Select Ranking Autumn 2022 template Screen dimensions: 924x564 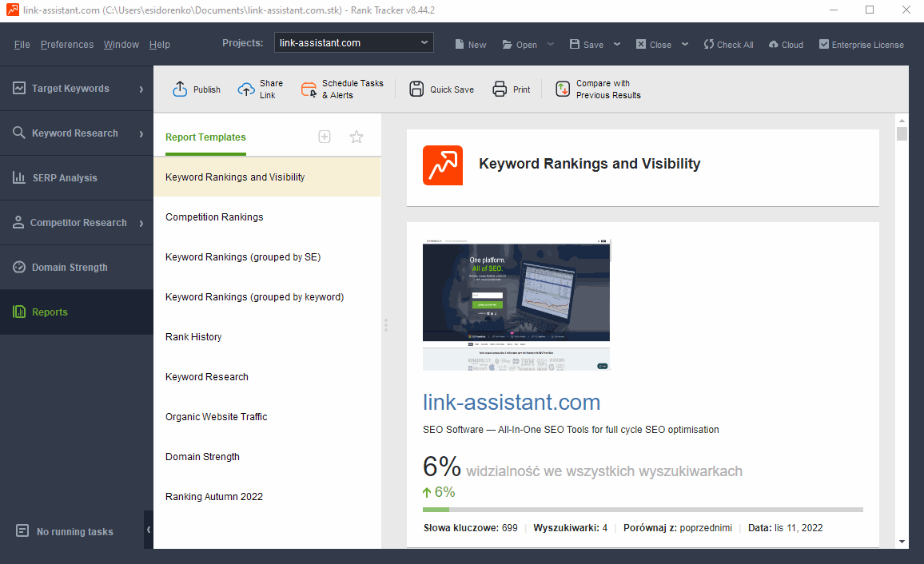tap(267, 497)
